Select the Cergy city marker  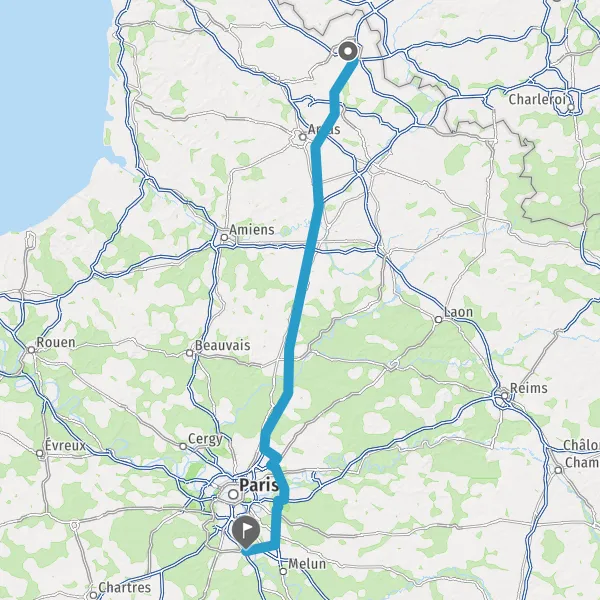click(x=183, y=446)
